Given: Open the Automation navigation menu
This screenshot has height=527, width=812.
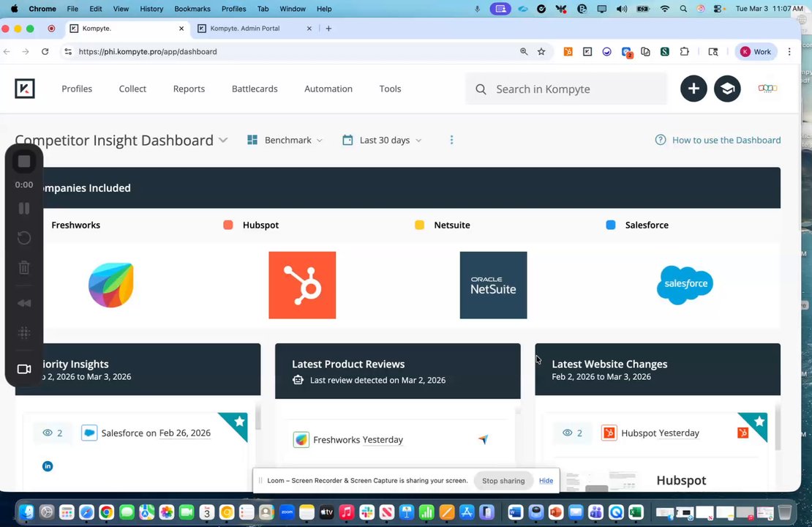Looking at the screenshot, I should pyautogui.click(x=328, y=89).
